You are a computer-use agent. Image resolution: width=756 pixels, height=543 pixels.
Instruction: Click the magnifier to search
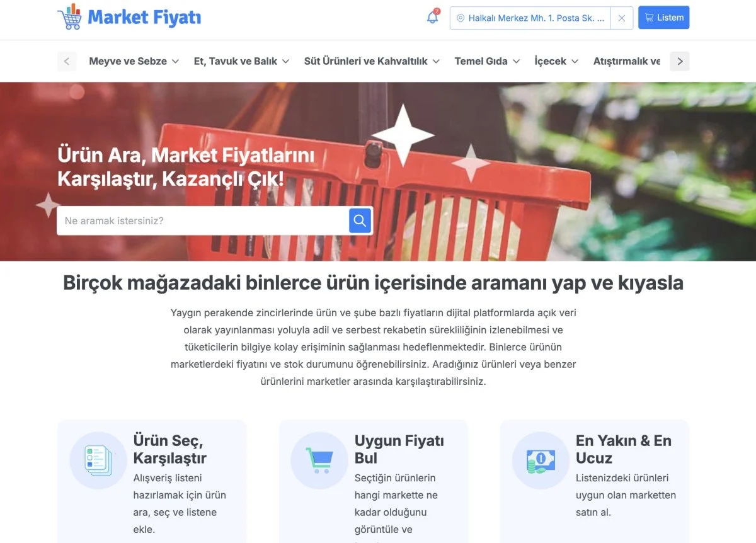(x=360, y=220)
